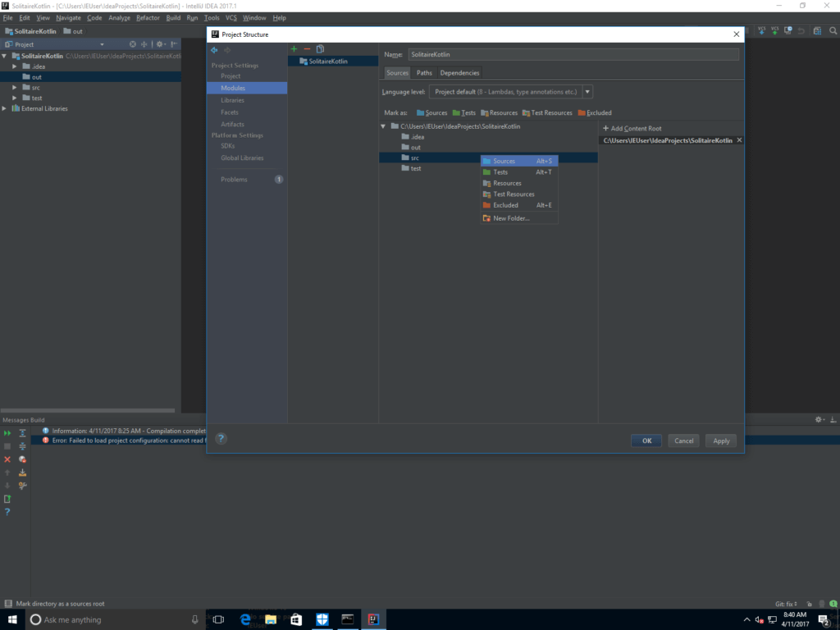Click the red X close icon in Messages panel

pos(7,459)
